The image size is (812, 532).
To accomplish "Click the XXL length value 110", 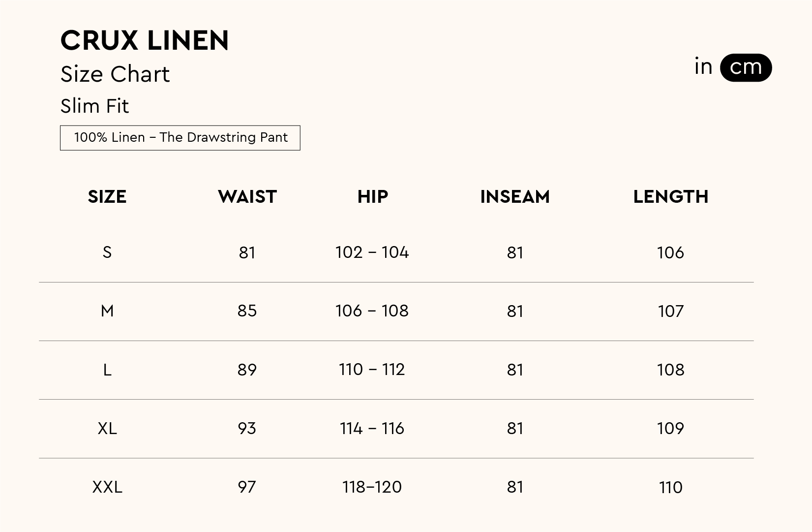I will click(670, 487).
